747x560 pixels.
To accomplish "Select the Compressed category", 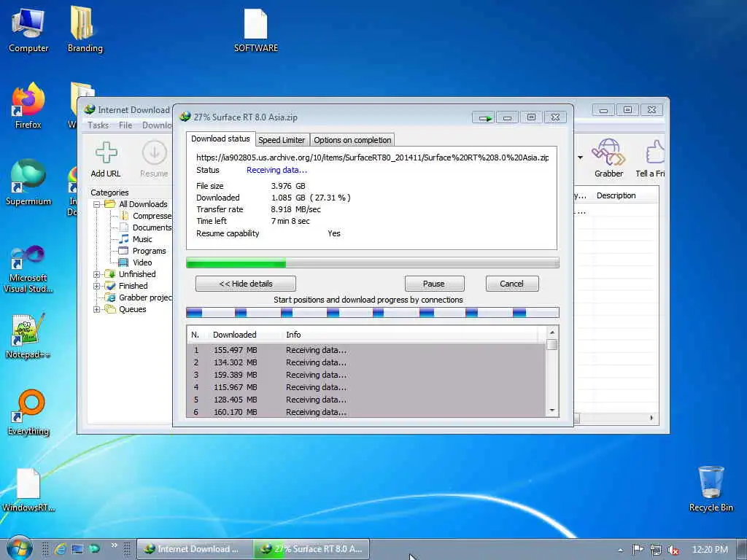I will pyautogui.click(x=146, y=216).
